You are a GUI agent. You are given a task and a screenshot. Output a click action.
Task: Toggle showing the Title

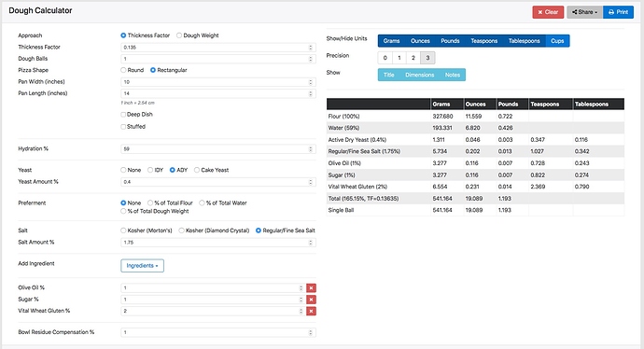tap(388, 75)
